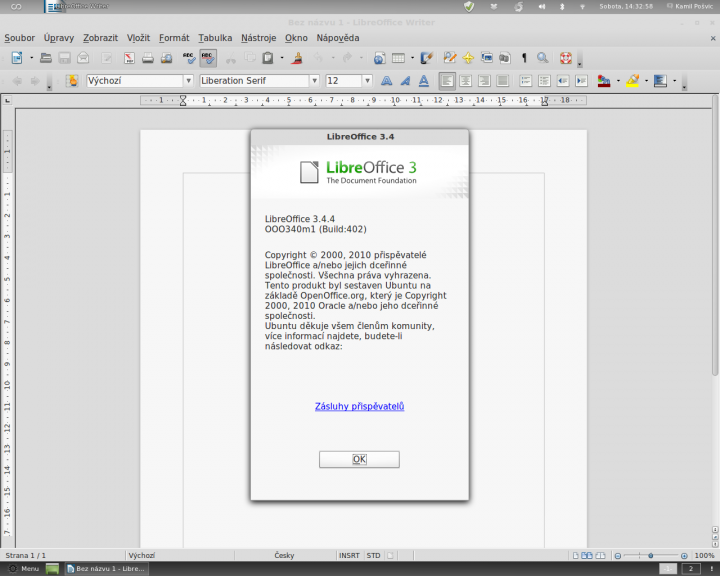Toggle Underline formatting
720x576 pixels.
[423, 81]
